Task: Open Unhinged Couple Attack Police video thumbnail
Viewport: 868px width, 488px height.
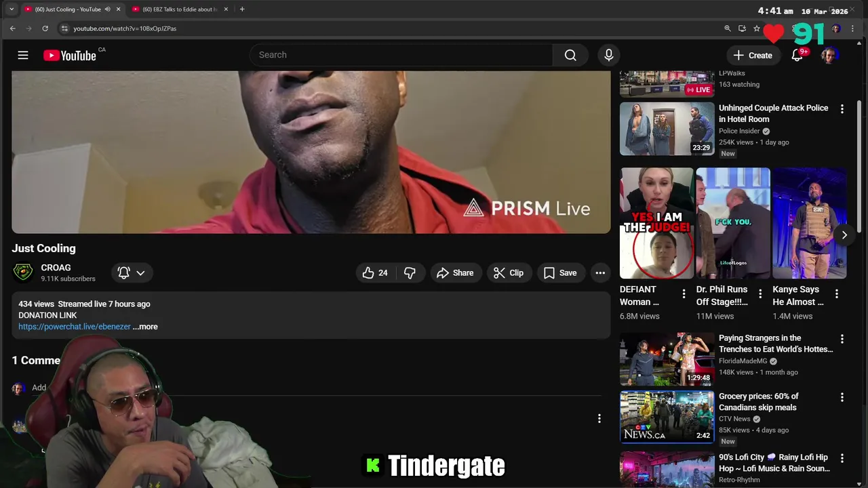Action: [667, 129]
